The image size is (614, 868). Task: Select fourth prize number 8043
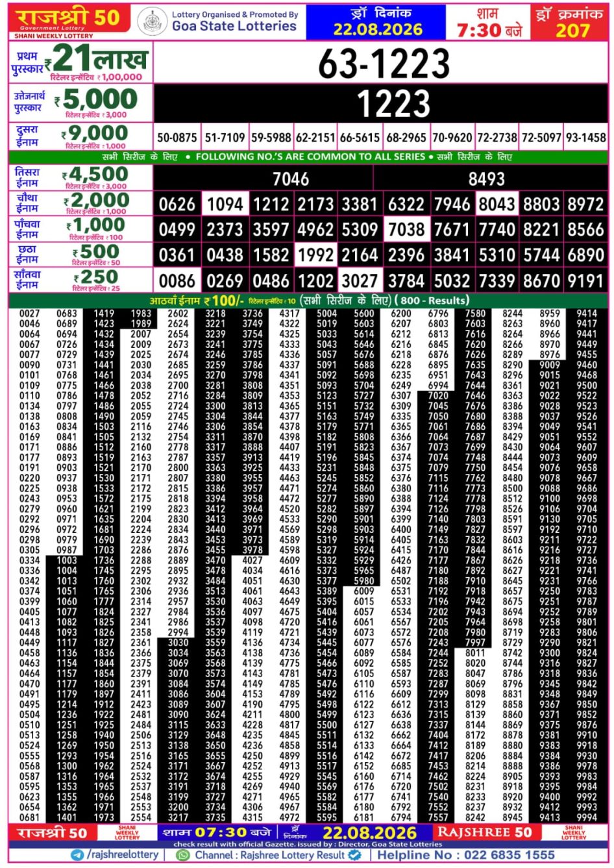point(497,204)
